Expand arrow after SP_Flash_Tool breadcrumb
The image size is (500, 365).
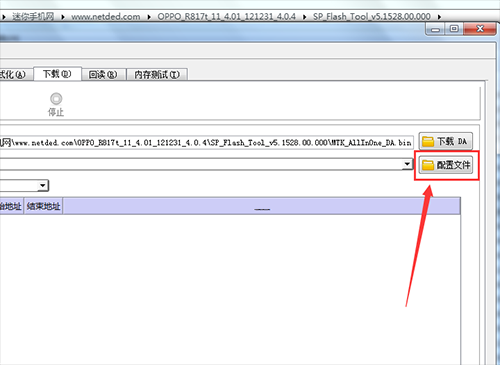[439, 17]
